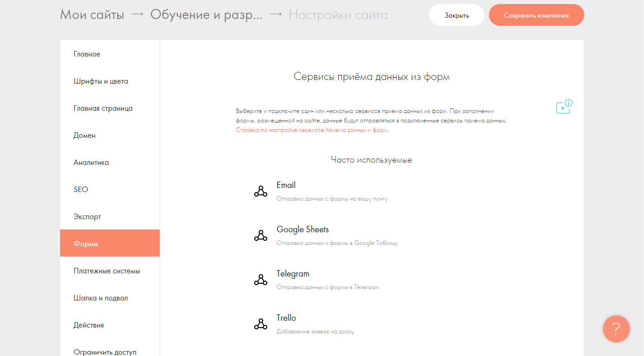
Task: Open Обучение и разр... breadcrumb
Action: [206, 15]
